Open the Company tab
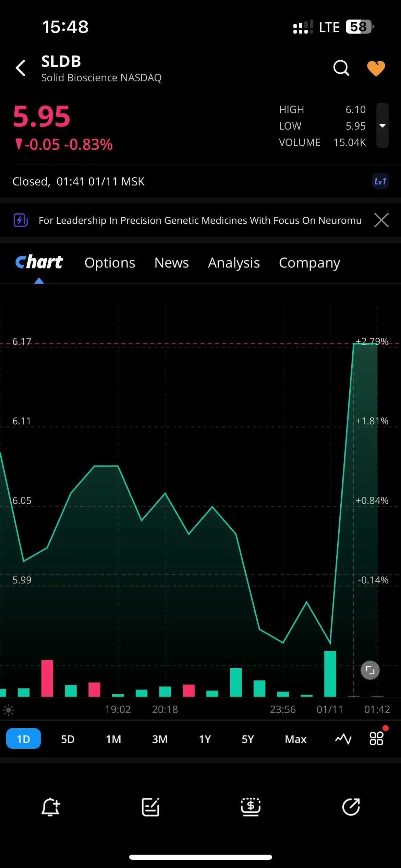The width and height of the screenshot is (401, 868). pyautogui.click(x=309, y=263)
